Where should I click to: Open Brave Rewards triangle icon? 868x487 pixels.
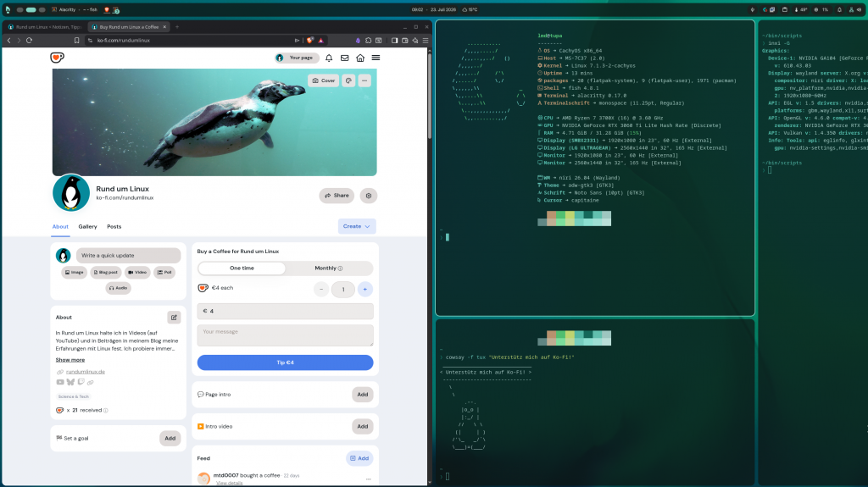320,41
